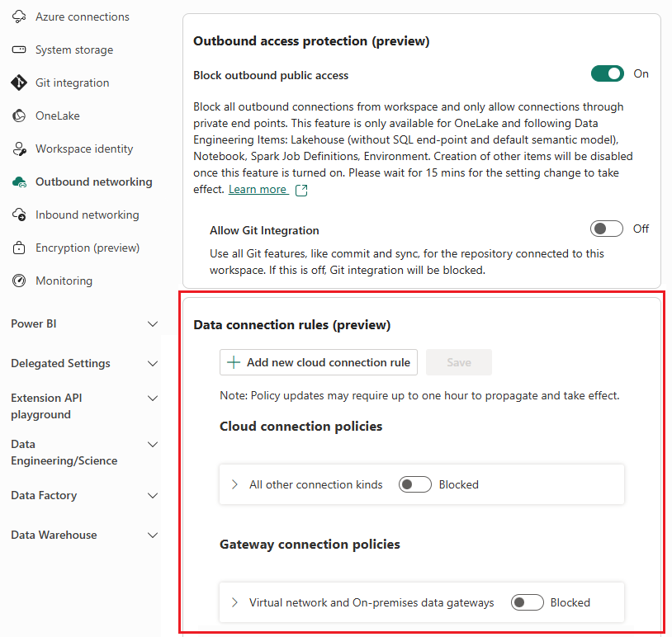Expand the Delegated Settings section
The image size is (672, 637).
152,364
